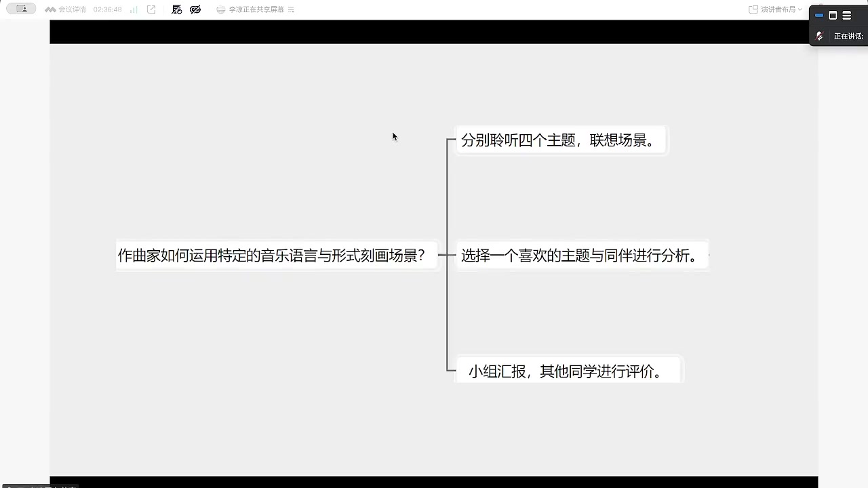Image resolution: width=868 pixels, height=488 pixels.
Task: Click the meeting timer 02:36:48
Action: [107, 9]
